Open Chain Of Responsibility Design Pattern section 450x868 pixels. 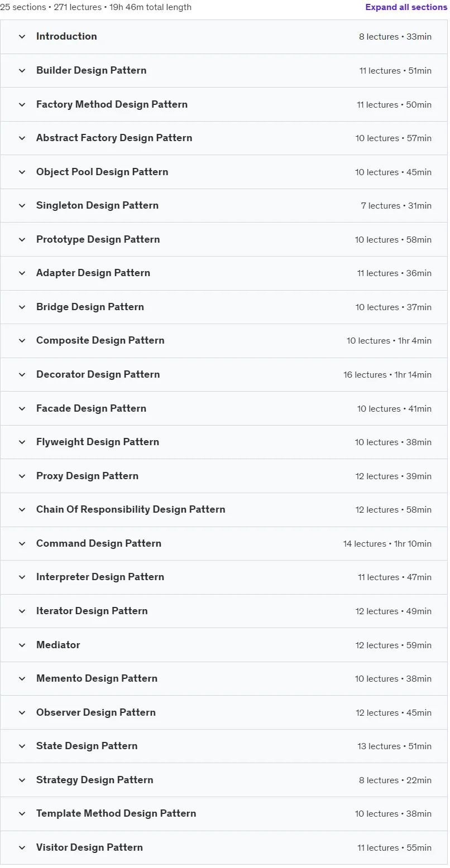(224, 510)
